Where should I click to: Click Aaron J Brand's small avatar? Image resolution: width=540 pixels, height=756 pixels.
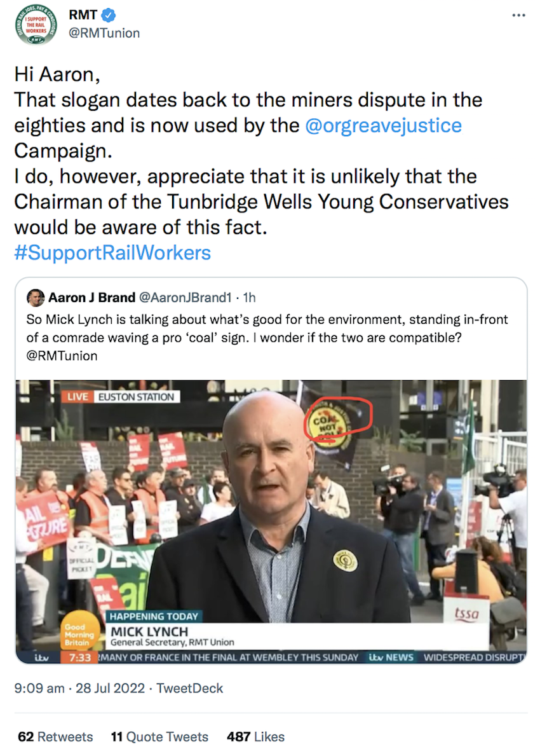click(x=36, y=298)
